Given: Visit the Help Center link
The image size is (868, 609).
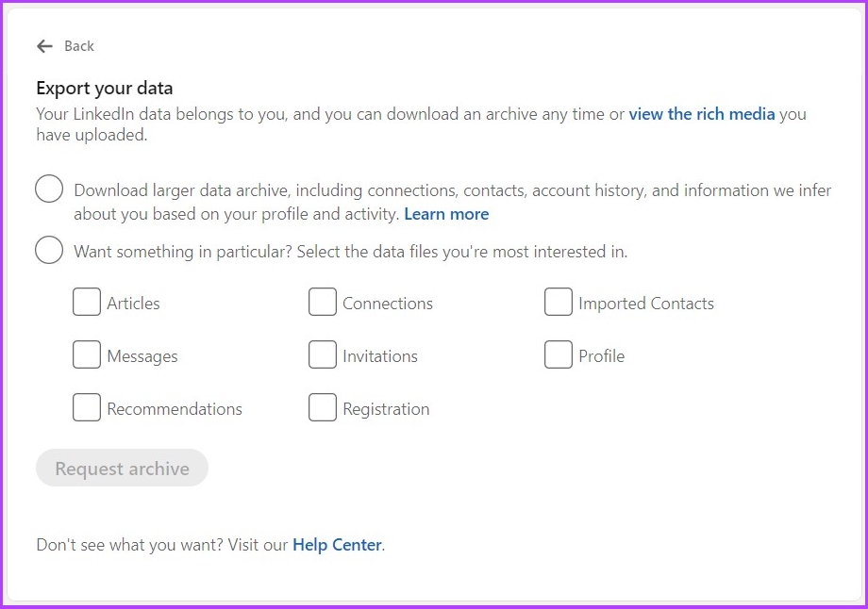Looking at the screenshot, I should point(337,545).
